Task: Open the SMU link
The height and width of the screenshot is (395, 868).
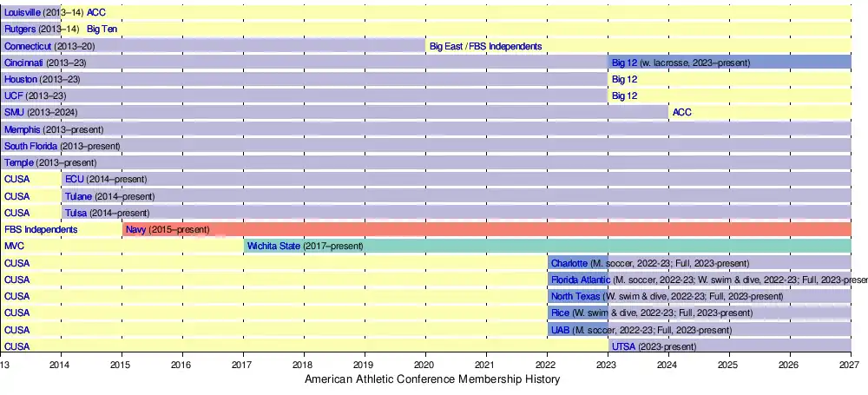Action: click(x=14, y=113)
